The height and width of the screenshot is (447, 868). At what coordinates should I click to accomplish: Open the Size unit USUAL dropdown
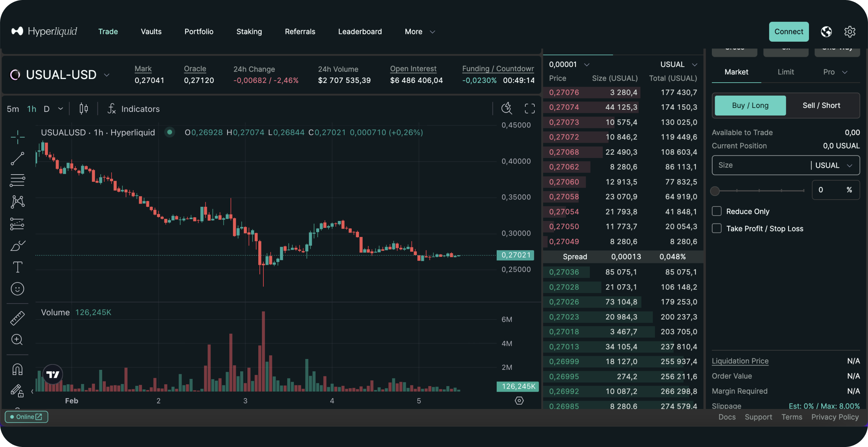pyautogui.click(x=834, y=165)
